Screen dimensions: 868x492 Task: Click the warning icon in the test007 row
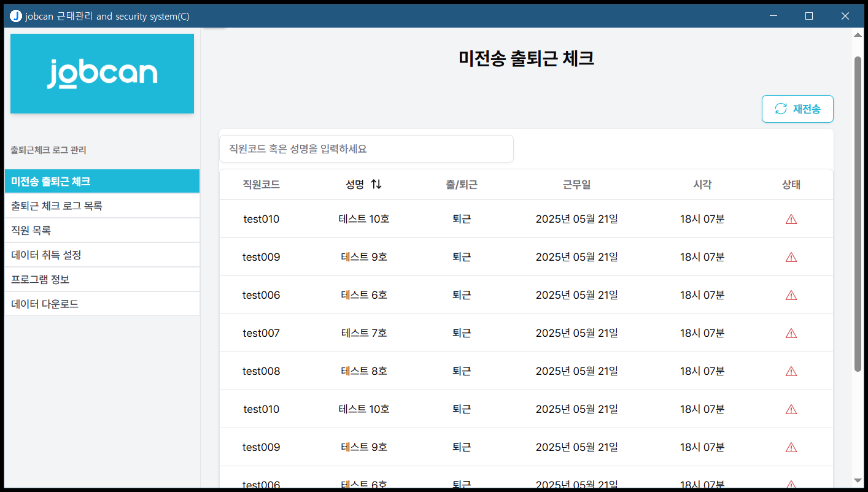791,334
